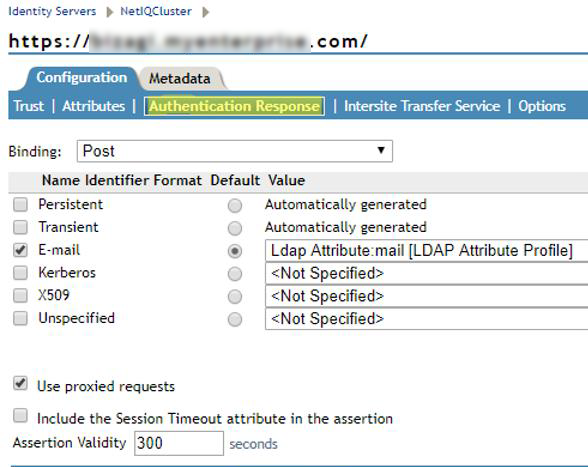588x467 pixels.
Task: Open the E-mail value dropdown showing Ldap Attribute:mail
Action: 426,250
